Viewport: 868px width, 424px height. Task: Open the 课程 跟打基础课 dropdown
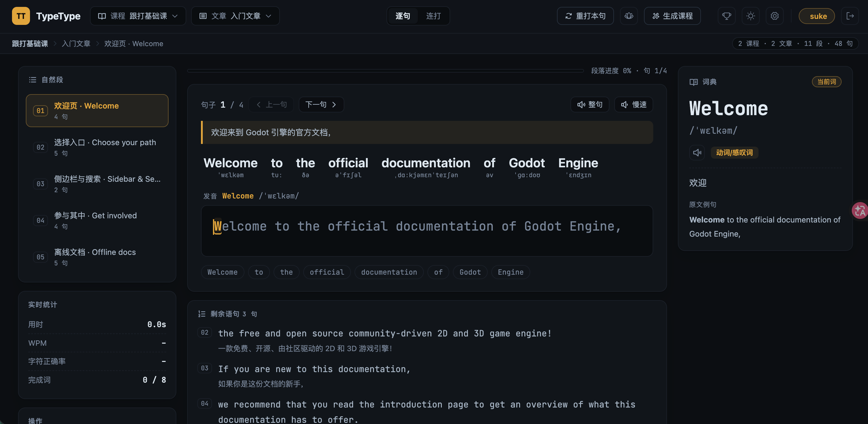[x=138, y=16]
